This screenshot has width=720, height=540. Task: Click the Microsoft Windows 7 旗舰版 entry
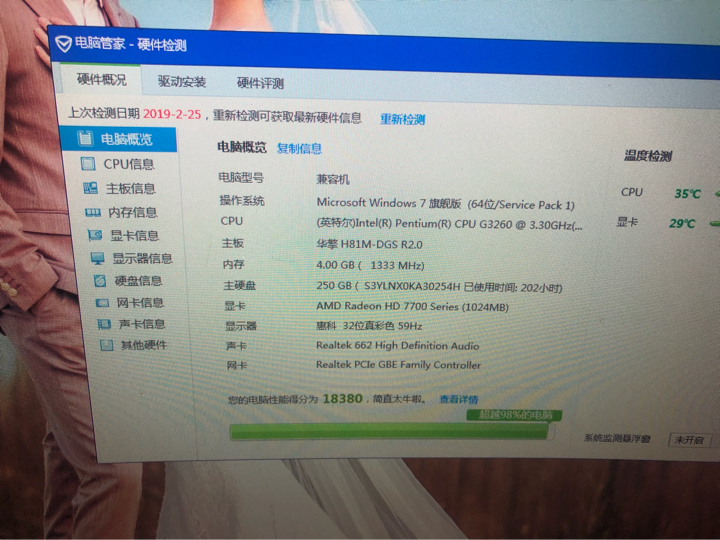[445, 203]
